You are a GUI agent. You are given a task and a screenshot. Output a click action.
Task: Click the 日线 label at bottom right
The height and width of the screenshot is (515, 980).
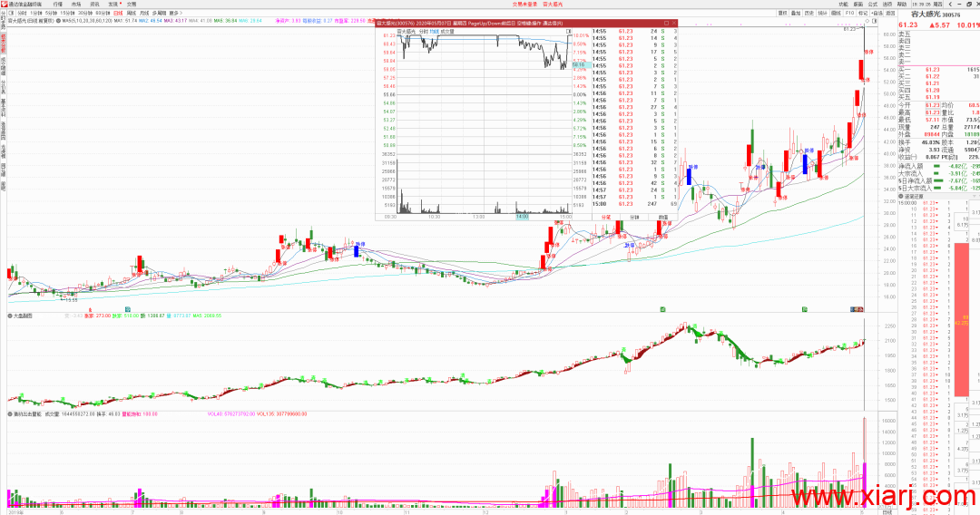coord(887,512)
